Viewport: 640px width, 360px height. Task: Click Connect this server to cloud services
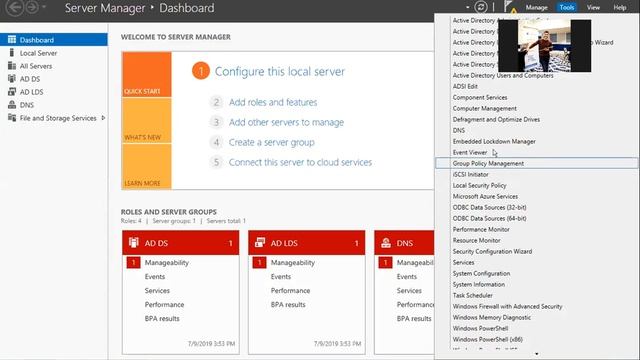pos(300,162)
